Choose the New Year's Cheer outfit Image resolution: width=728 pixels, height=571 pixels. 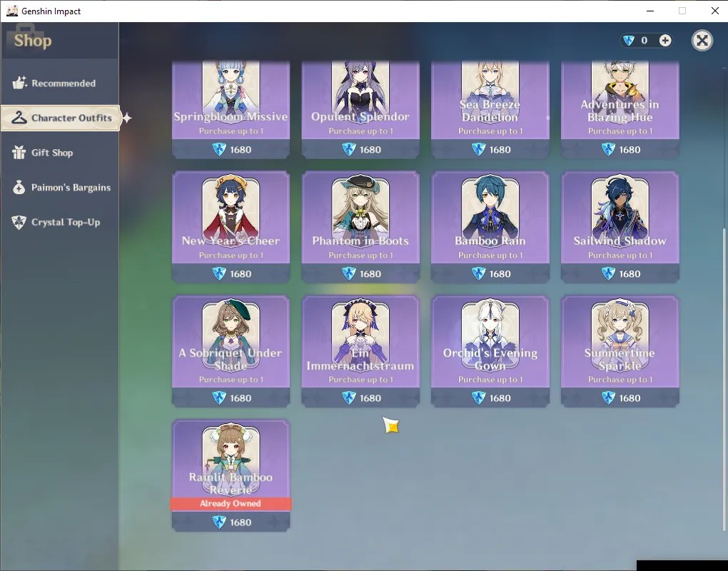231,227
